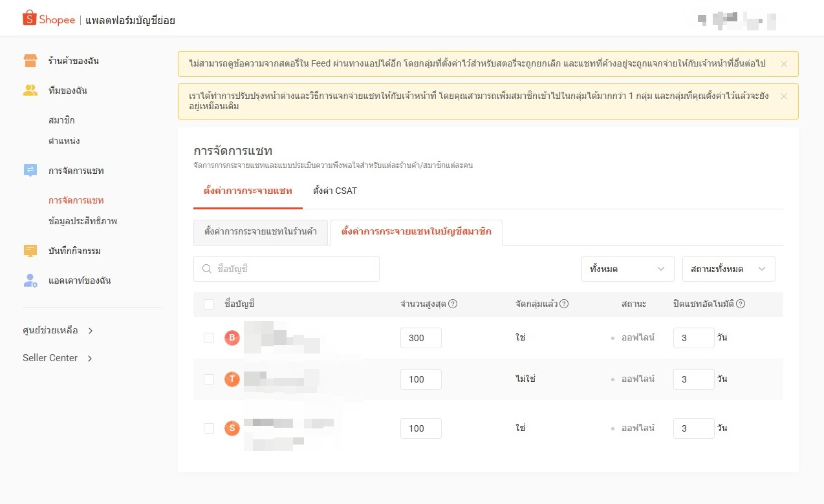Expand Seller Center chevron
824x504 pixels.
90,358
